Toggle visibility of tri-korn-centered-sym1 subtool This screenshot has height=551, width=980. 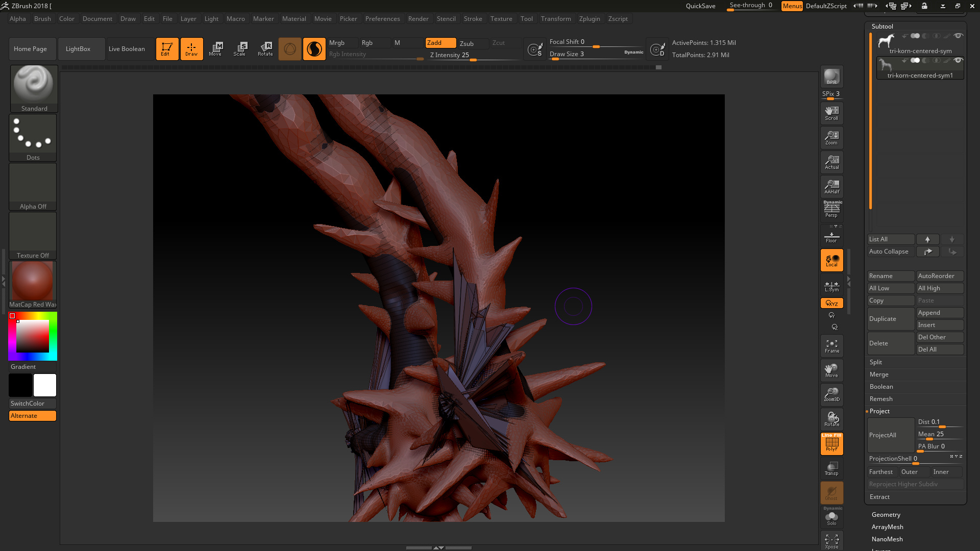958,60
